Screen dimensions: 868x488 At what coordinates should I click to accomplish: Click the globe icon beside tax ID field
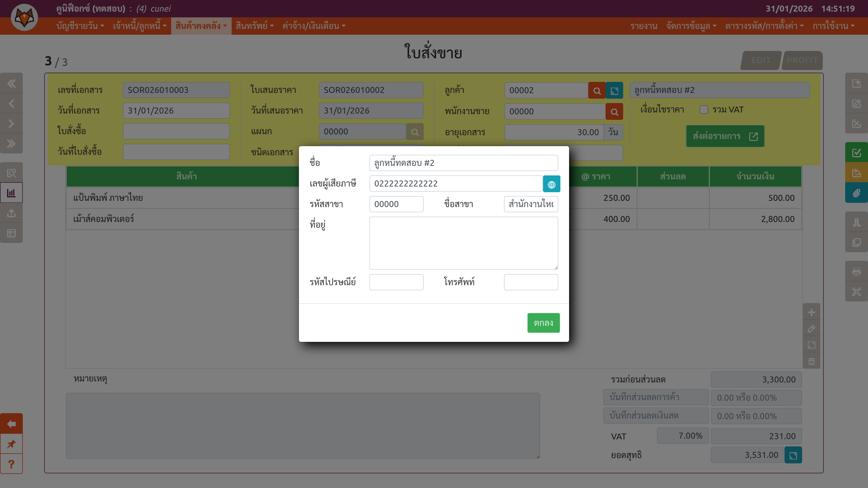click(551, 184)
